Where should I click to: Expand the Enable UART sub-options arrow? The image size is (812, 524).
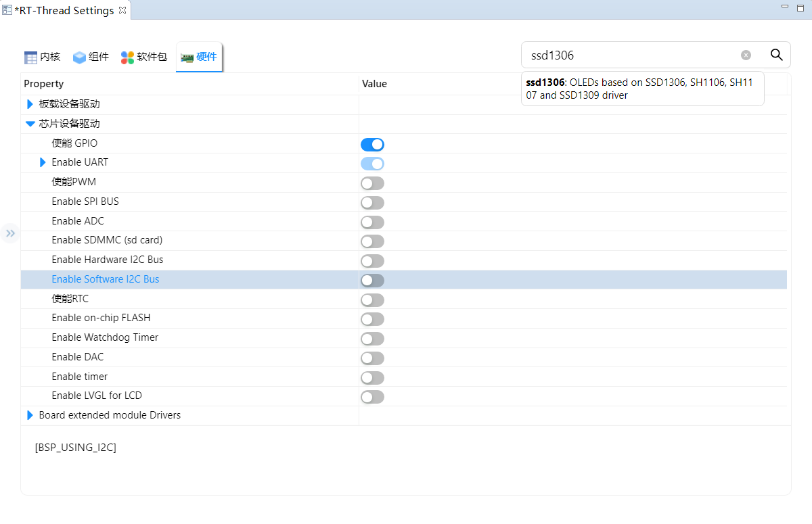pos(43,162)
